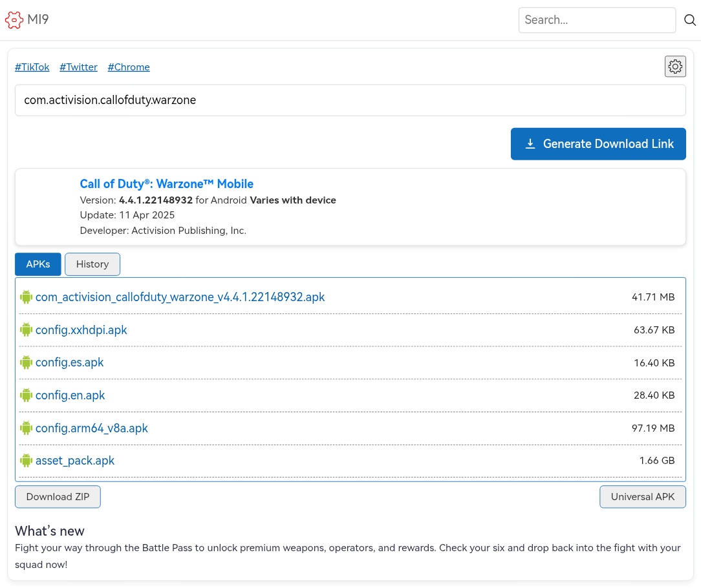Click the Varies with device text
701x588 pixels.
click(293, 200)
